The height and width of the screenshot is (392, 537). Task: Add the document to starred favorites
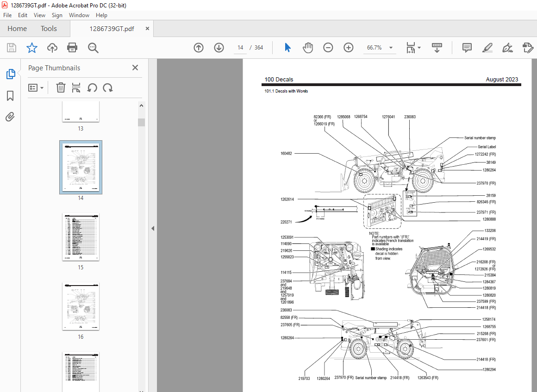(32, 48)
